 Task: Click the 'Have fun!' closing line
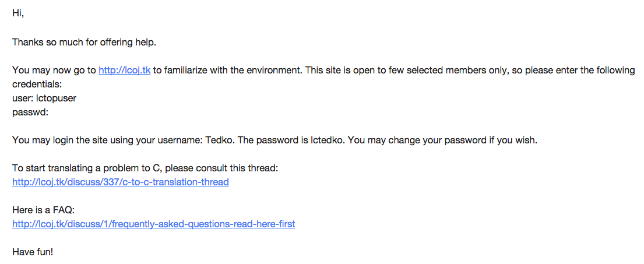click(33, 252)
